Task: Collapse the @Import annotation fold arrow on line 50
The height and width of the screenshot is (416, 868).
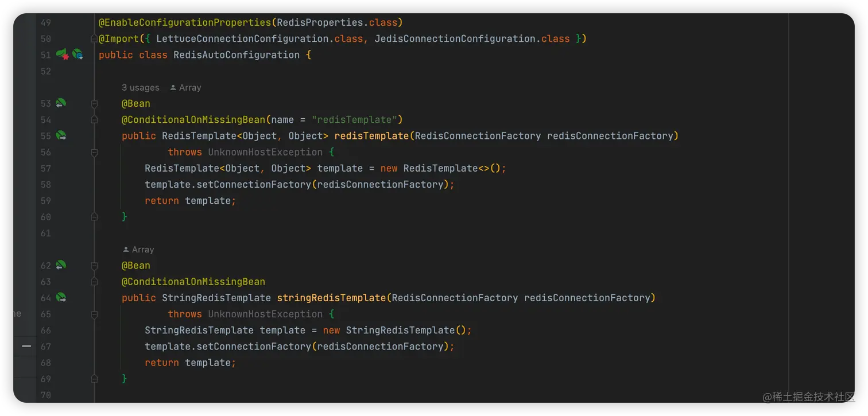Action: 94,38
